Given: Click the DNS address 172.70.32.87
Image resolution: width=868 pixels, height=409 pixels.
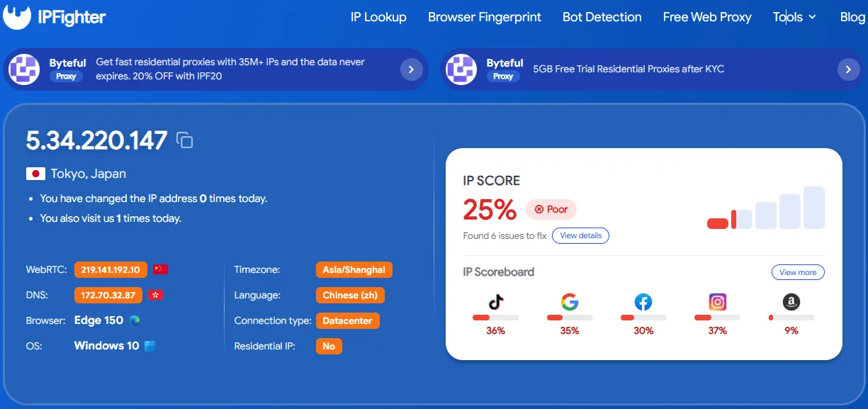Looking at the screenshot, I should pyautogui.click(x=108, y=295).
